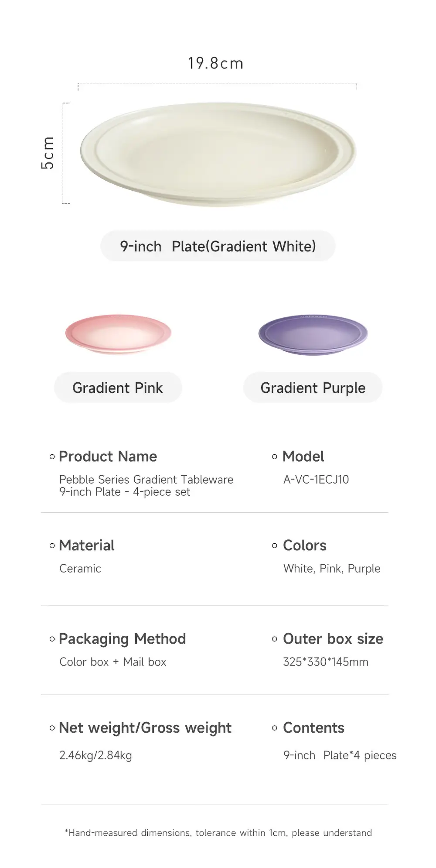Choose the Gradient Purple plate thumbnail
This screenshot has height=868, width=436.
(313, 335)
